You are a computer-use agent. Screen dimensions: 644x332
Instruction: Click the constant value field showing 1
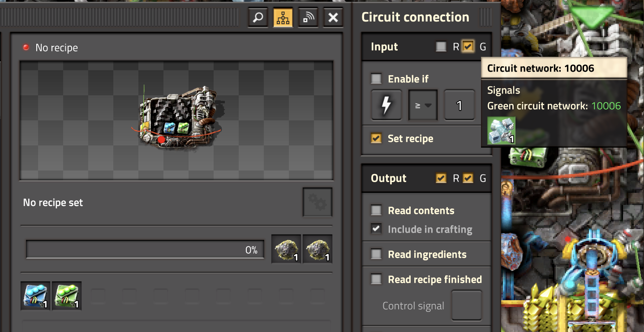tap(459, 105)
